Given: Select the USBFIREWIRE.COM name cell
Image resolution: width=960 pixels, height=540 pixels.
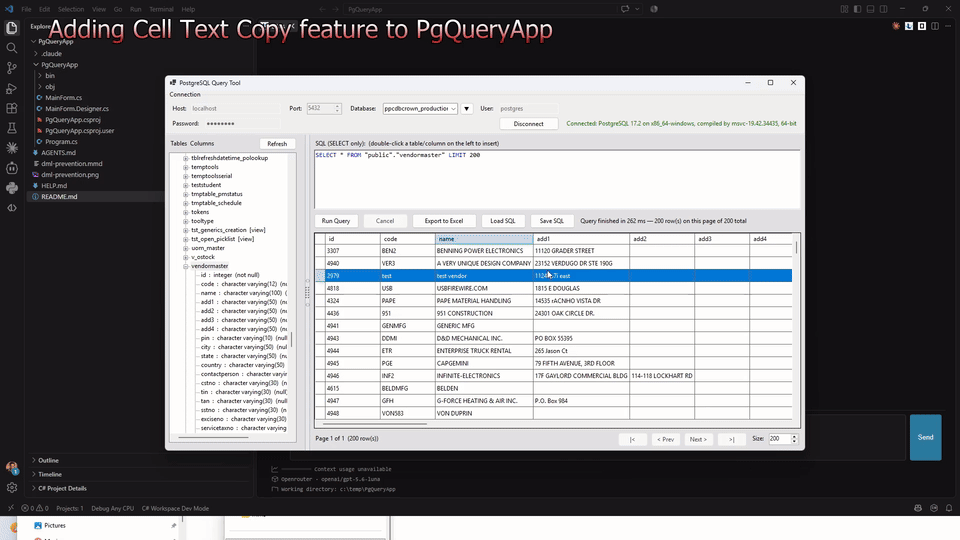Looking at the screenshot, I should click(484, 288).
